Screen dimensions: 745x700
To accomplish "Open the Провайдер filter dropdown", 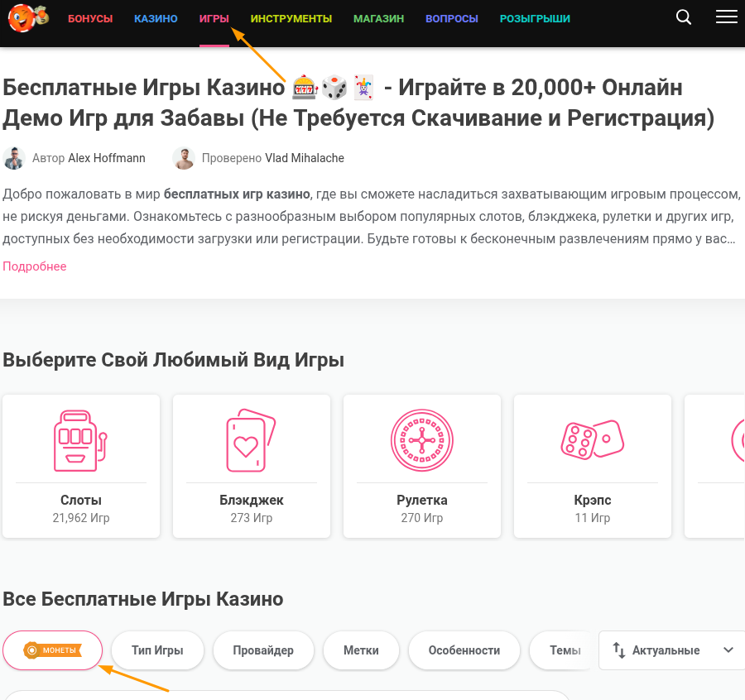I will pos(263,650).
